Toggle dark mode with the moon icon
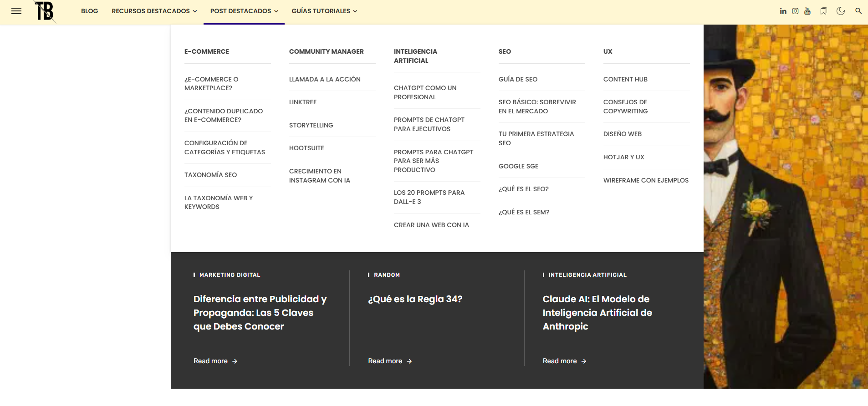Screen dimensions: 868x406 [841, 11]
